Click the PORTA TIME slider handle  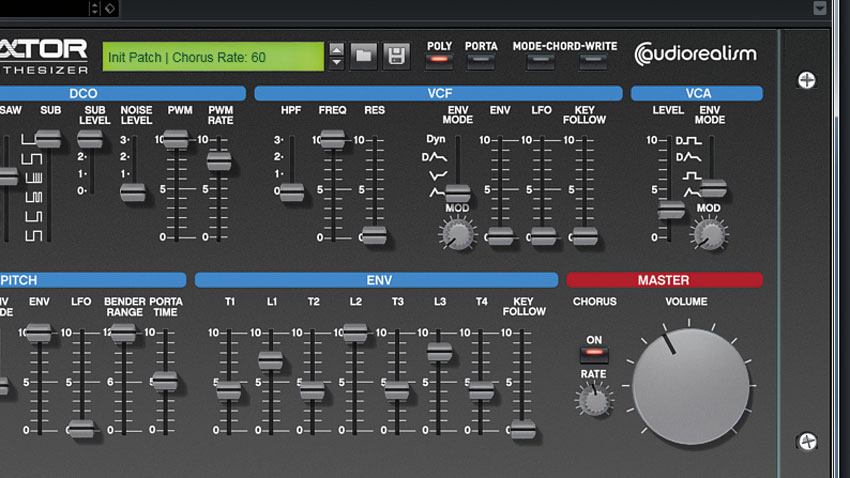point(165,380)
